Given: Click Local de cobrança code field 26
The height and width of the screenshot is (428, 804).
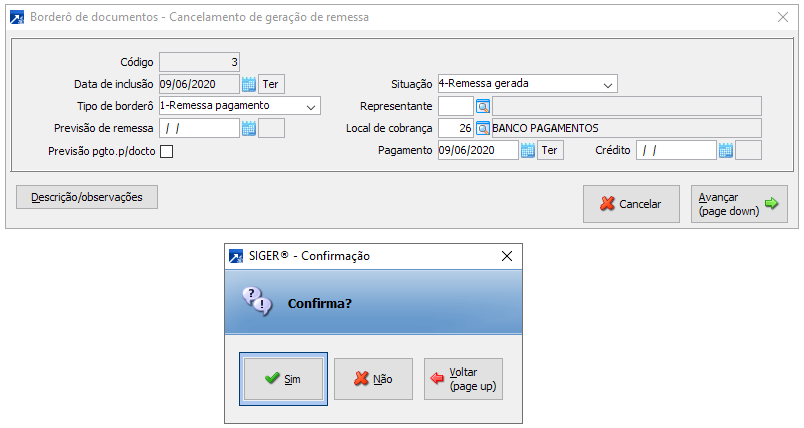Looking at the screenshot, I should [x=456, y=128].
